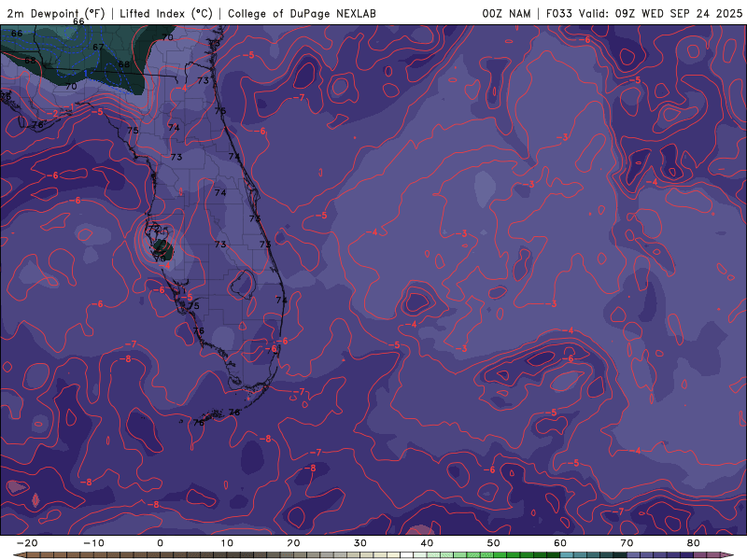Click the '40' color scale label
This screenshot has width=747, height=560.
pyautogui.click(x=427, y=543)
